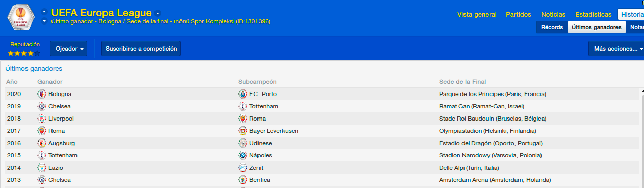Open Chelsea link in 2019 row

click(x=60, y=106)
